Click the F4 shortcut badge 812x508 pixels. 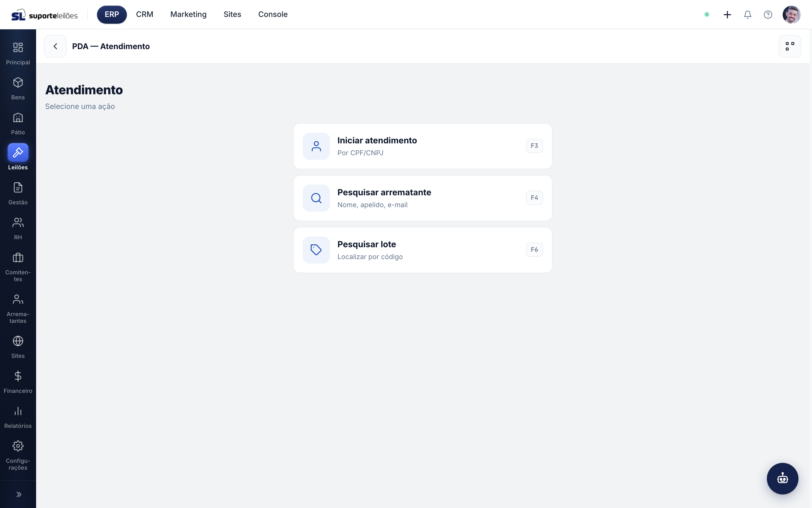click(534, 198)
